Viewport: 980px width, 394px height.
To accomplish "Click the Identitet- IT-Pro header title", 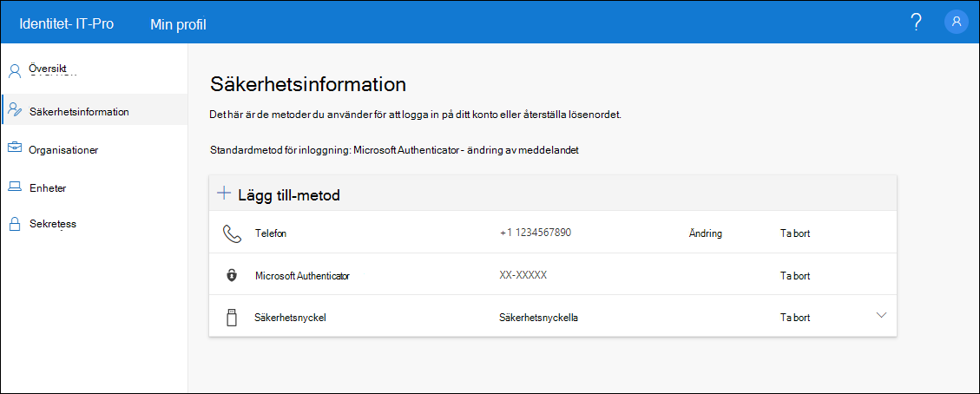I will click(x=66, y=23).
